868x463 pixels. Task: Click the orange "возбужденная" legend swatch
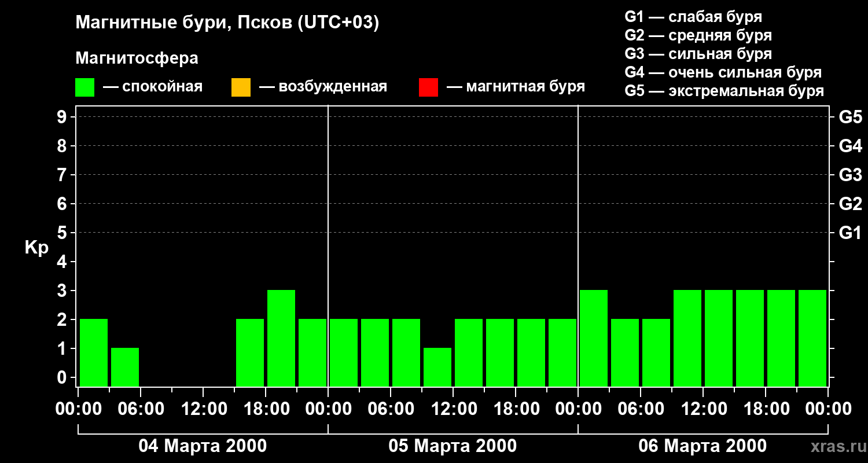click(x=241, y=87)
